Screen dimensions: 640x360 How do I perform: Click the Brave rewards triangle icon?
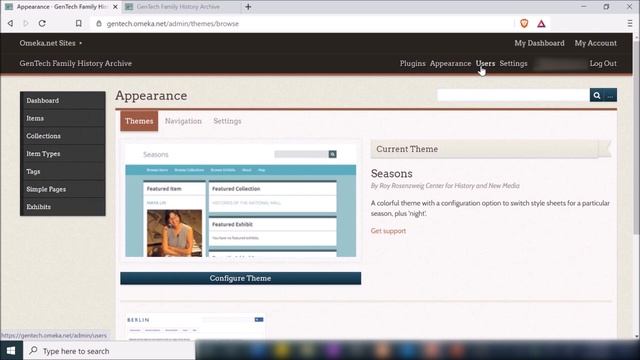541,24
